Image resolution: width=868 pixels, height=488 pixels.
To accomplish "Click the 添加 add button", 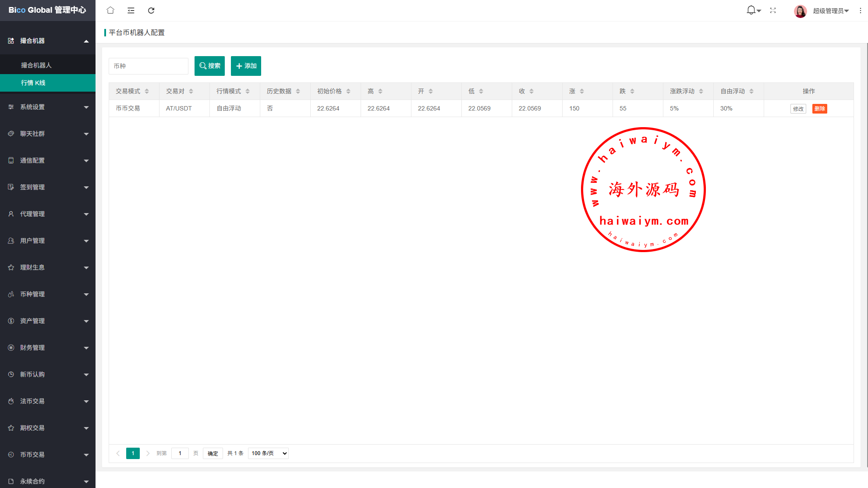I will click(x=246, y=66).
